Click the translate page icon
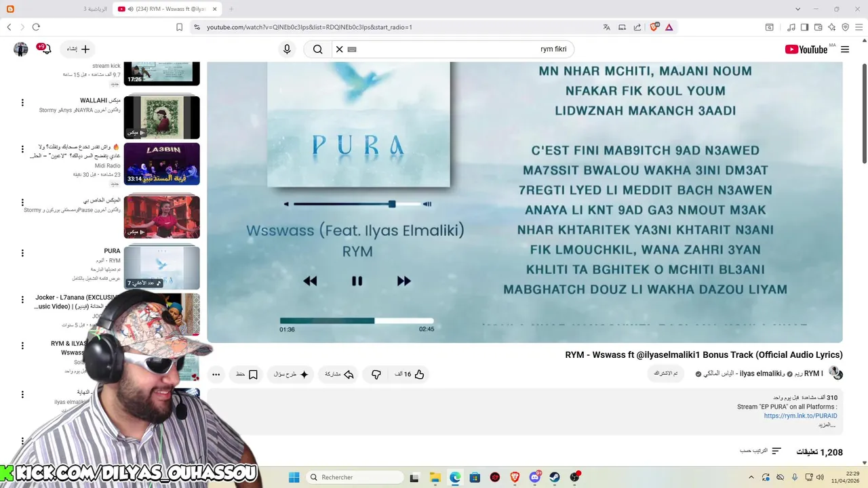Viewport: 868px width, 488px height. [x=606, y=27]
